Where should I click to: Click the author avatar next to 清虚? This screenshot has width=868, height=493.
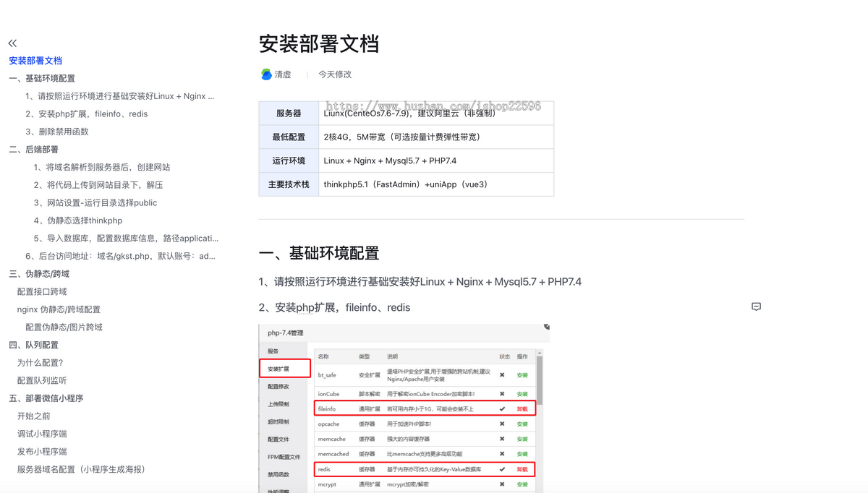[x=266, y=74]
